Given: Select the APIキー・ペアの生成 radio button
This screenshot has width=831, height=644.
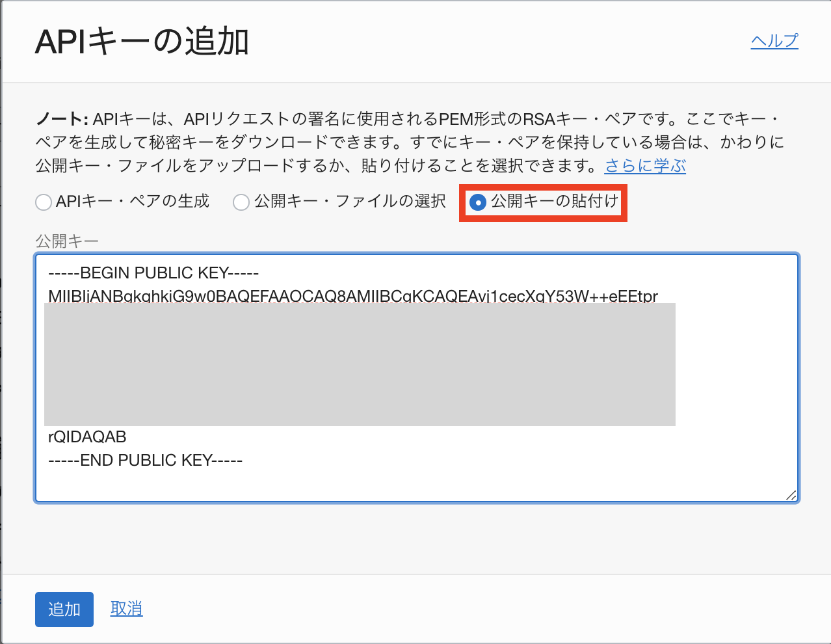Looking at the screenshot, I should click(43, 202).
